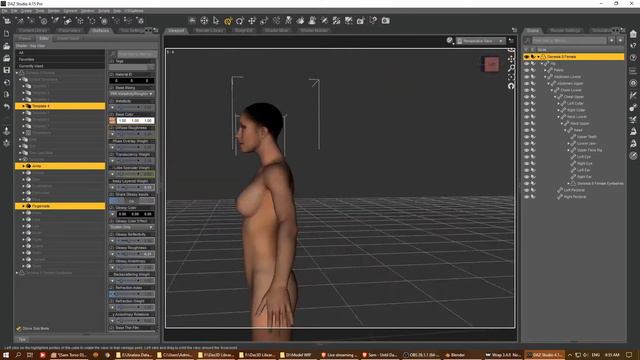Open OBS from the taskbar
Viewport: 640px width, 360px height.
[421, 355]
